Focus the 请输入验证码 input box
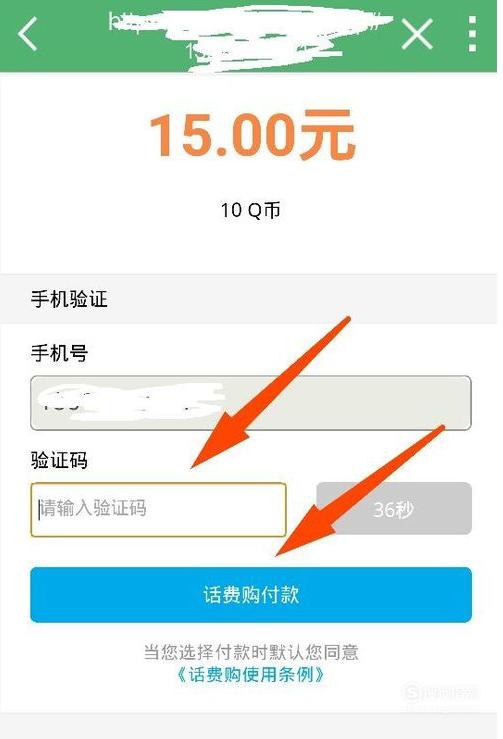 point(158,509)
